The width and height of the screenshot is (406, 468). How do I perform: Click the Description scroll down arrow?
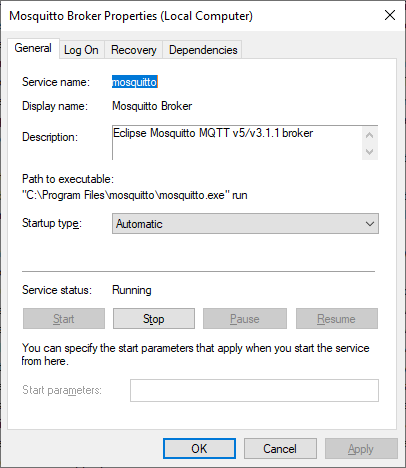coord(369,152)
